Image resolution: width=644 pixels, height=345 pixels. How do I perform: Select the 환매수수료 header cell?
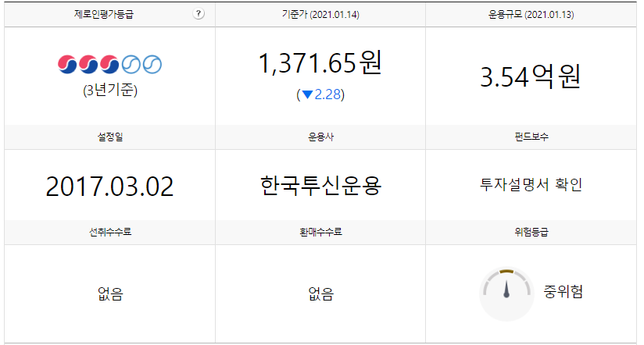click(320, 232)
